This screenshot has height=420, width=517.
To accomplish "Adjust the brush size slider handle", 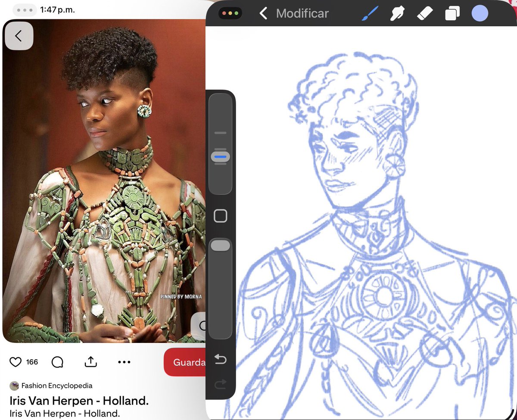I will pyautogui.click(x=221, y=157).
